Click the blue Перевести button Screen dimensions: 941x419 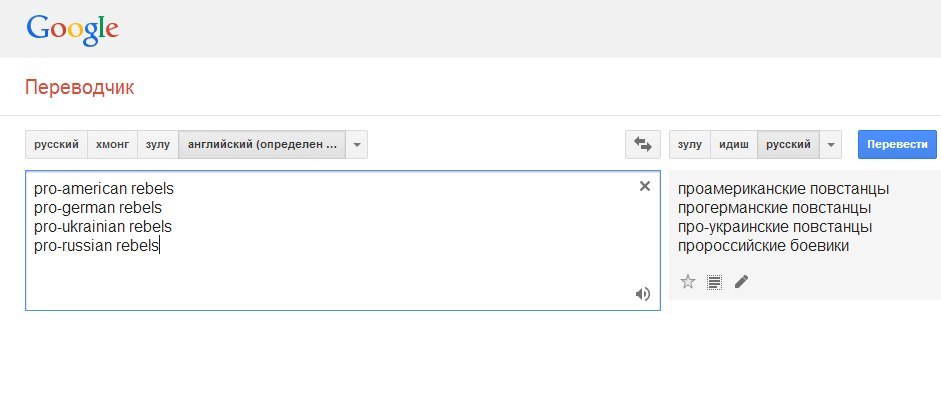tap(897, 145)
